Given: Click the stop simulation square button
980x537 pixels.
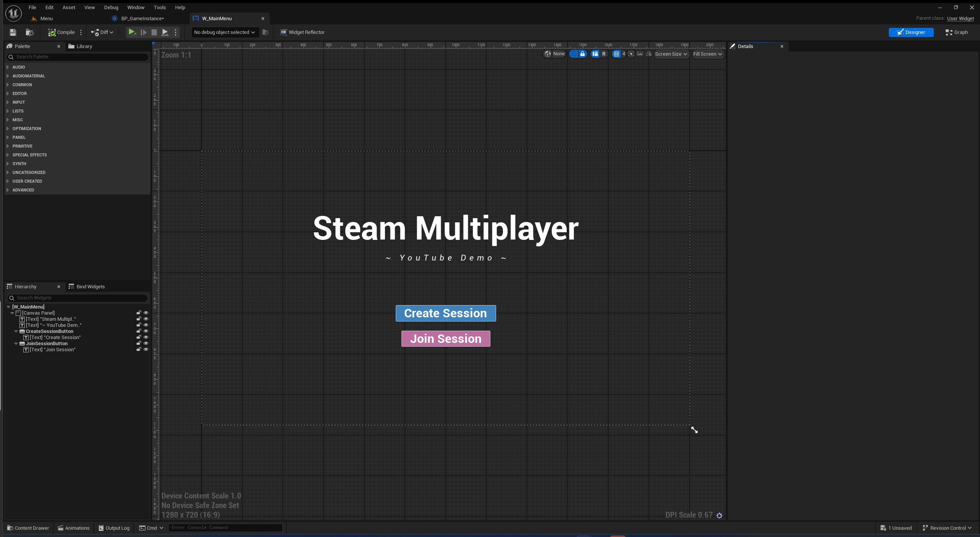Looking at the screenshot, I should click(x=154, y=32).
